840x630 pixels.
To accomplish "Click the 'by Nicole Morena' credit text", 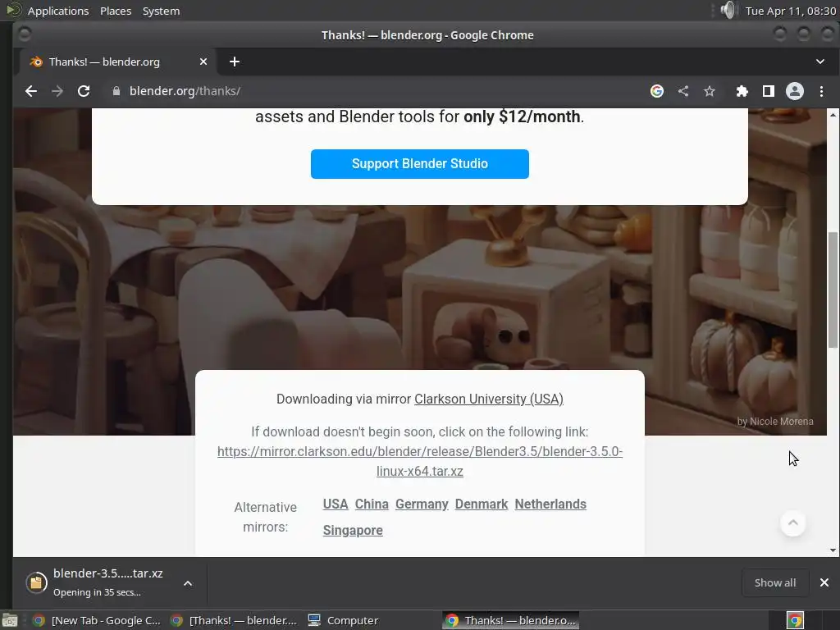I will [774, 422].
